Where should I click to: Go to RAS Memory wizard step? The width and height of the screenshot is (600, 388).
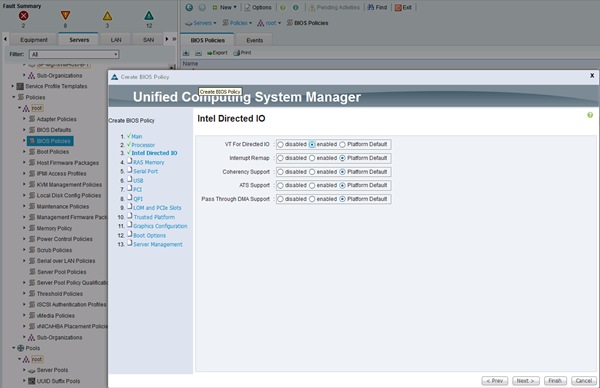coord(148,162)
